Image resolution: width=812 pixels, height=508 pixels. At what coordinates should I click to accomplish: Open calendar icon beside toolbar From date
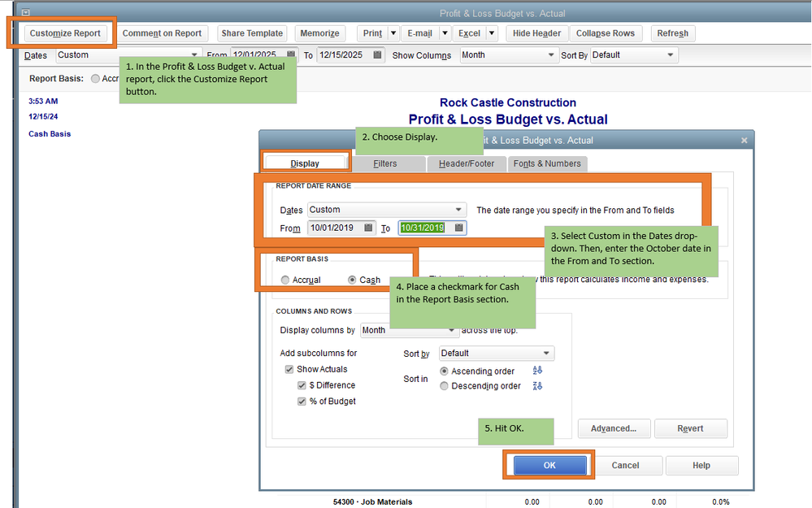291,54
